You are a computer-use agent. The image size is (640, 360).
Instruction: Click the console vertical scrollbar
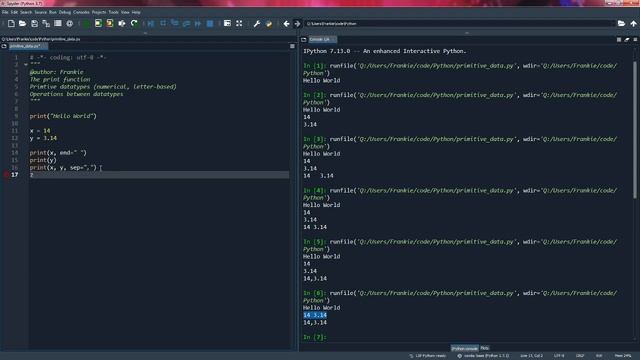pos(635,130)
